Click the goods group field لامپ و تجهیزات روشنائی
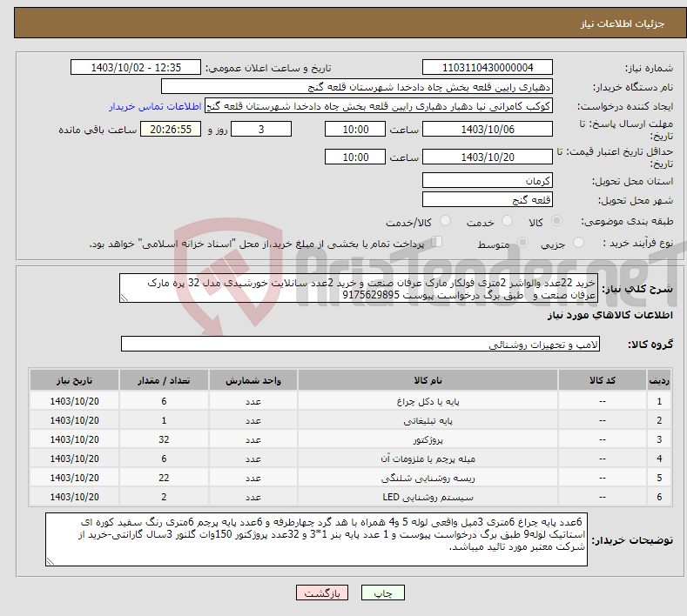This screenshot has width=687, height=616. [x=360, y=345]
